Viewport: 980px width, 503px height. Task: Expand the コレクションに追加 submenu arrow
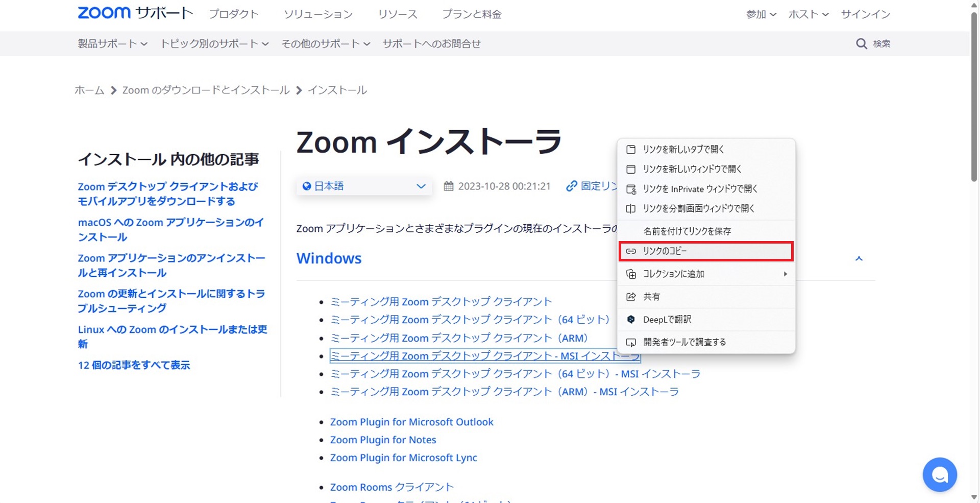click(x=786, y=274)
